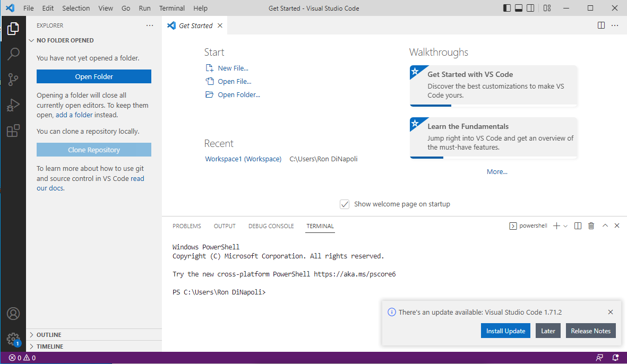
Task: Uncheck Show welcome page on startup
Action: point(345,204)
